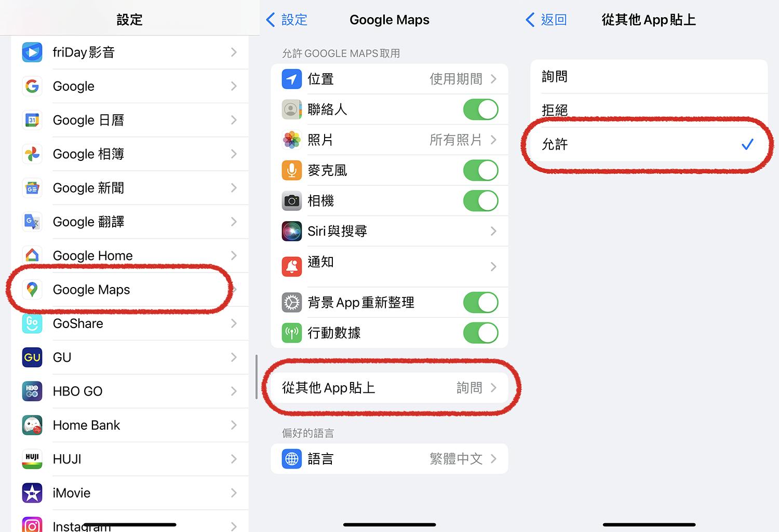Tap the HBO GO app icon

32,391
